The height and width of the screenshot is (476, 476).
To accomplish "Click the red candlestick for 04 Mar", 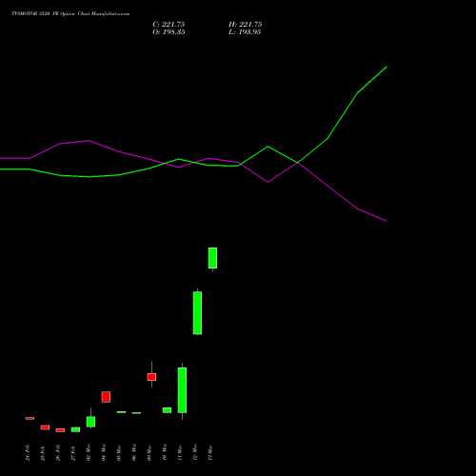I will pyautogui.click(x=106, y=397).
